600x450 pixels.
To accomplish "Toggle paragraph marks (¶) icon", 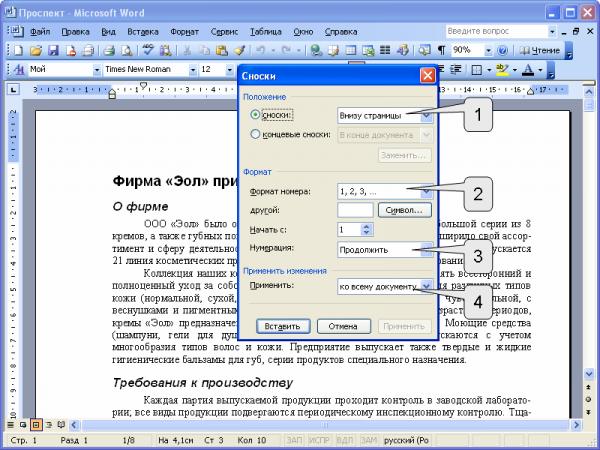I will click(x=441, y=51).
